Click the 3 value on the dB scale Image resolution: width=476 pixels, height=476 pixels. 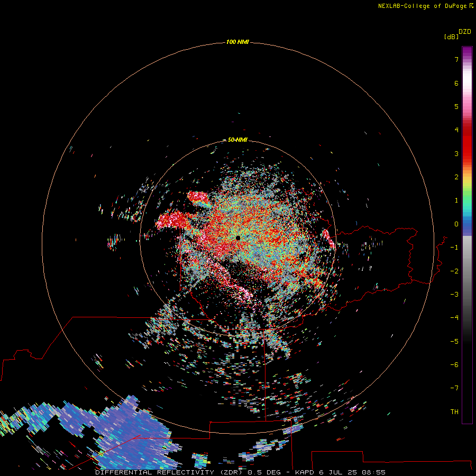[x=456, y=153]
